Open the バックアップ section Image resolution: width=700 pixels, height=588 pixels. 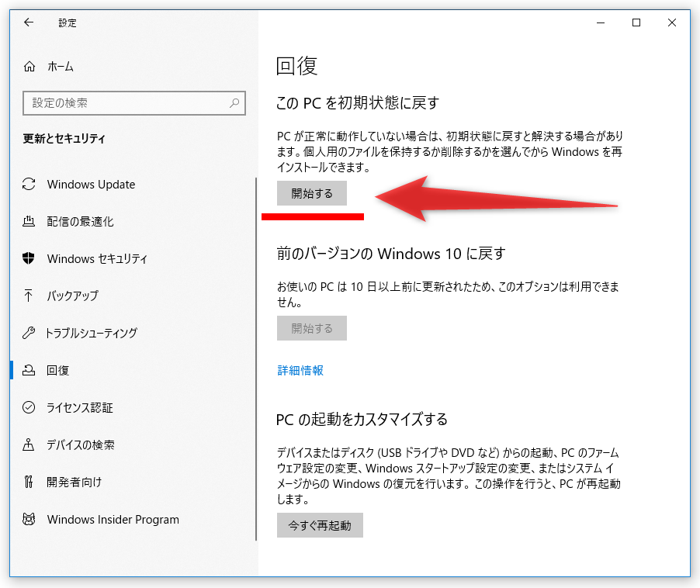coord(72,296)
